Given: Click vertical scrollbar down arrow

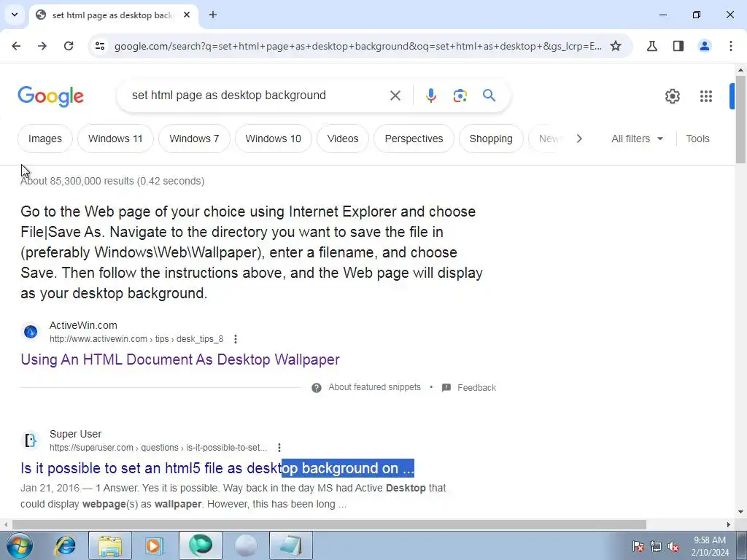Looking at the screenshot, I should [740, 512].
